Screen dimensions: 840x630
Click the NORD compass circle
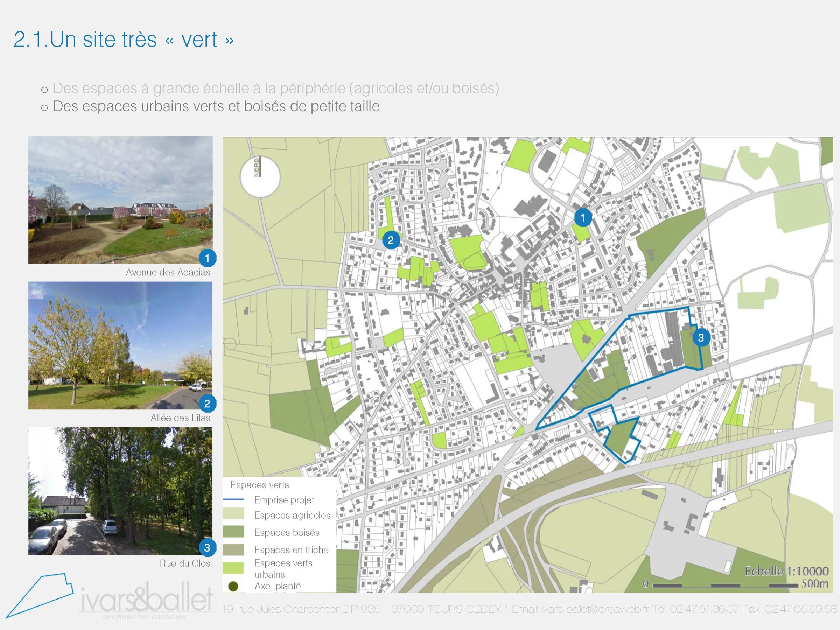[x=260, y=177]
